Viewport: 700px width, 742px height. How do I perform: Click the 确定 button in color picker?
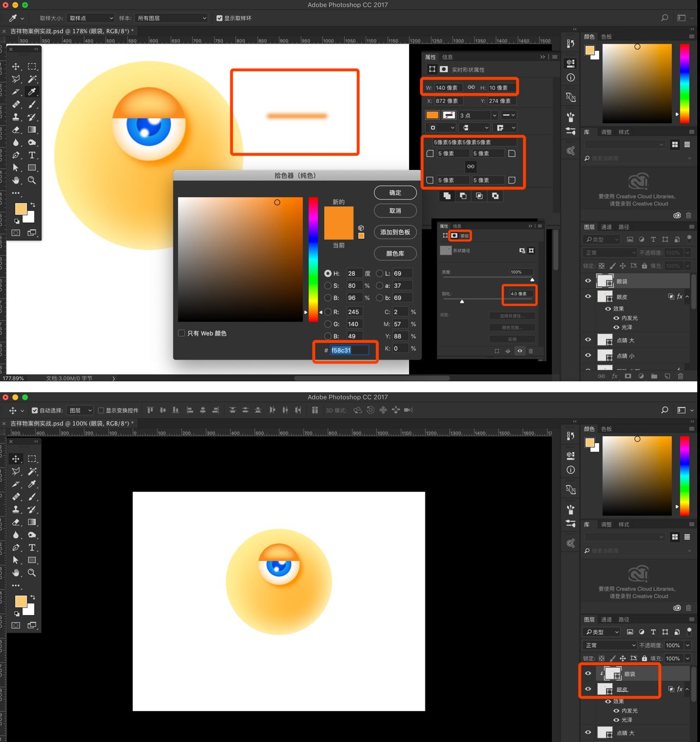395,192
